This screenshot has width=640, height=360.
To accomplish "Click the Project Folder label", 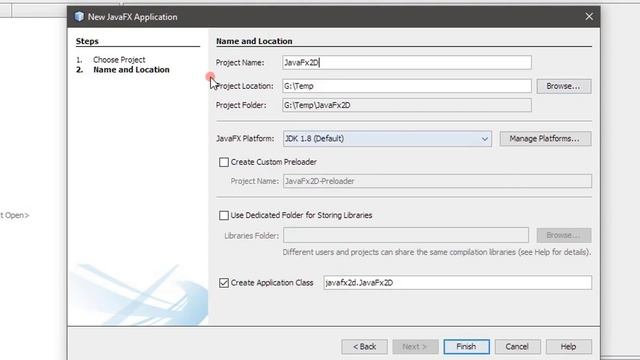I will pyautogui.click(x=241, y=105).
